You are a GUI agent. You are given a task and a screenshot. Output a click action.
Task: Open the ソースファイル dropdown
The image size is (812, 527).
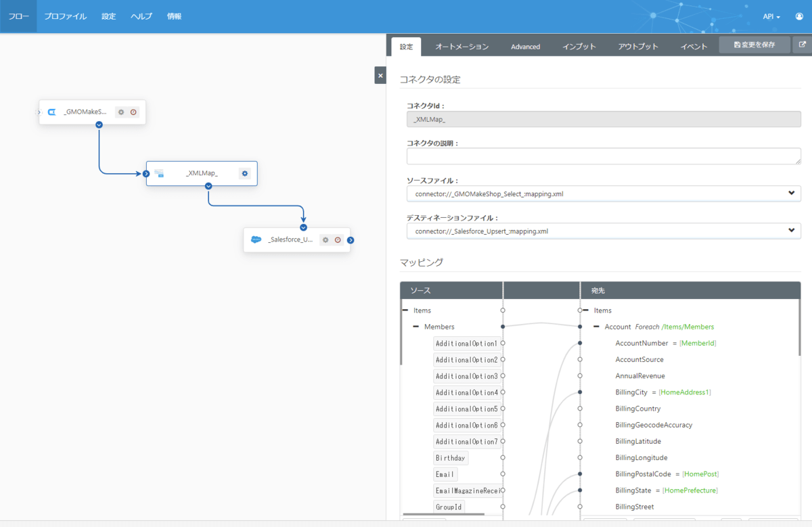pos(604,193)
